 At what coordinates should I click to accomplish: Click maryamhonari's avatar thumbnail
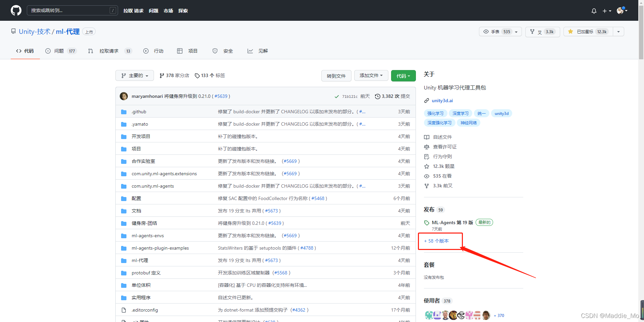point(124,96)
